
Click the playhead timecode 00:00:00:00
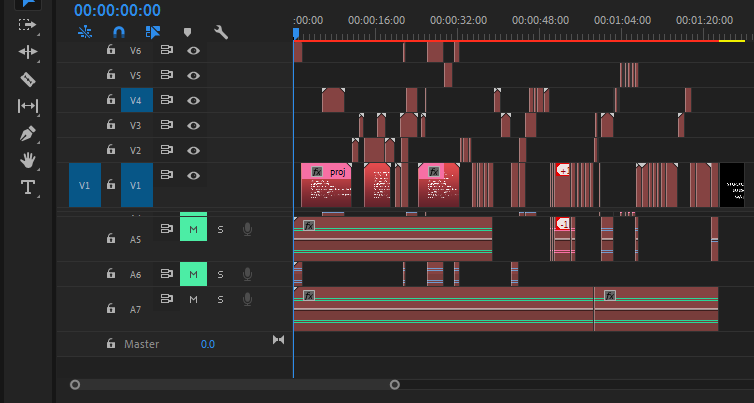point(117,10)
